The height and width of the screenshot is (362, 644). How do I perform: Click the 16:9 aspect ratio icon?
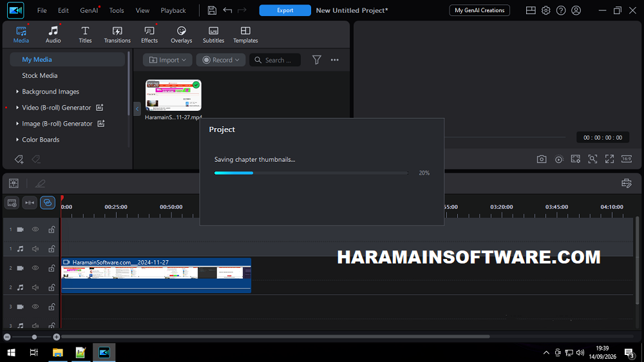[x=627, y=159]
